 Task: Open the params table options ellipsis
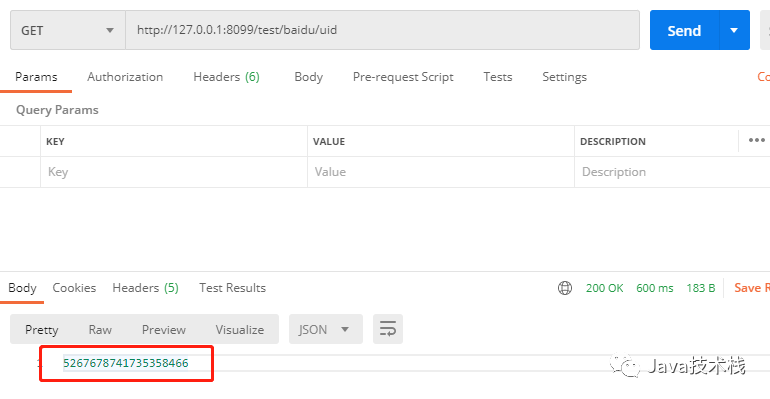point(756,140)
